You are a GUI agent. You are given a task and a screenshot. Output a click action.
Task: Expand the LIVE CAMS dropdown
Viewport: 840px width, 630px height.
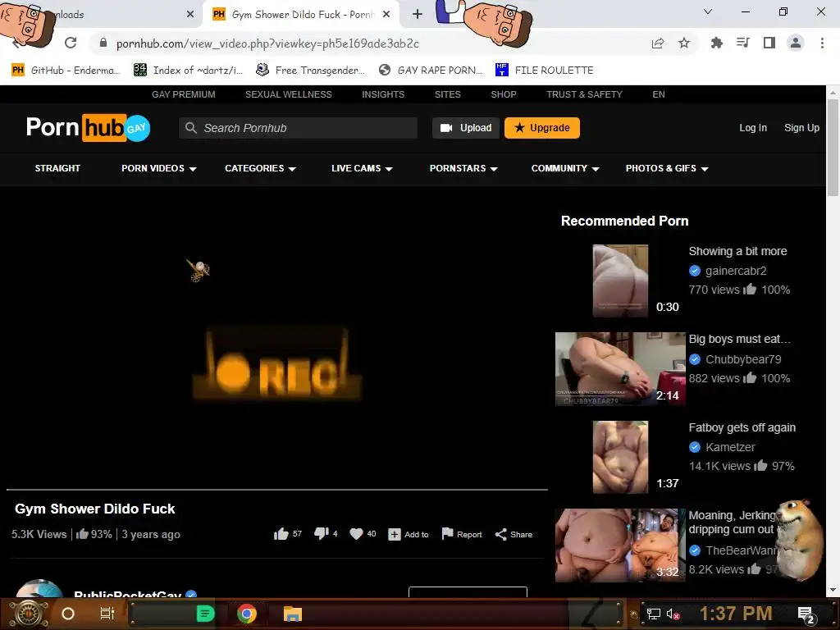(362, 168)
